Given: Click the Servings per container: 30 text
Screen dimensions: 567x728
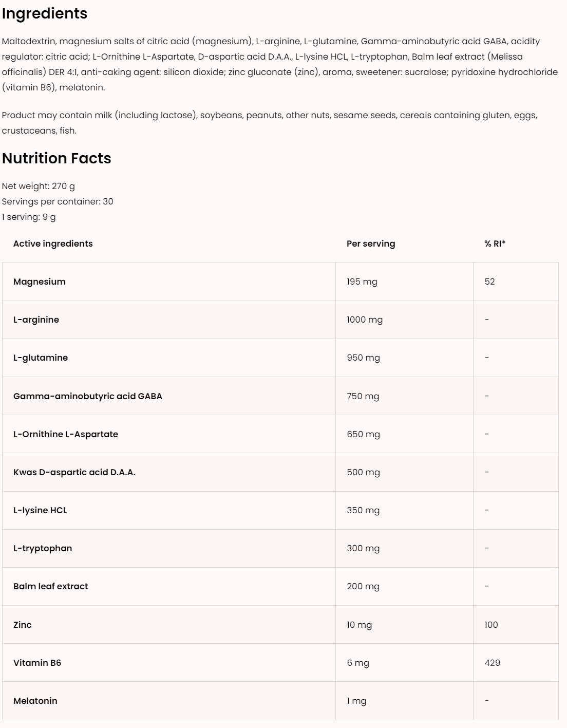Looking at the screenshot, I should click(x=58, y=201).
